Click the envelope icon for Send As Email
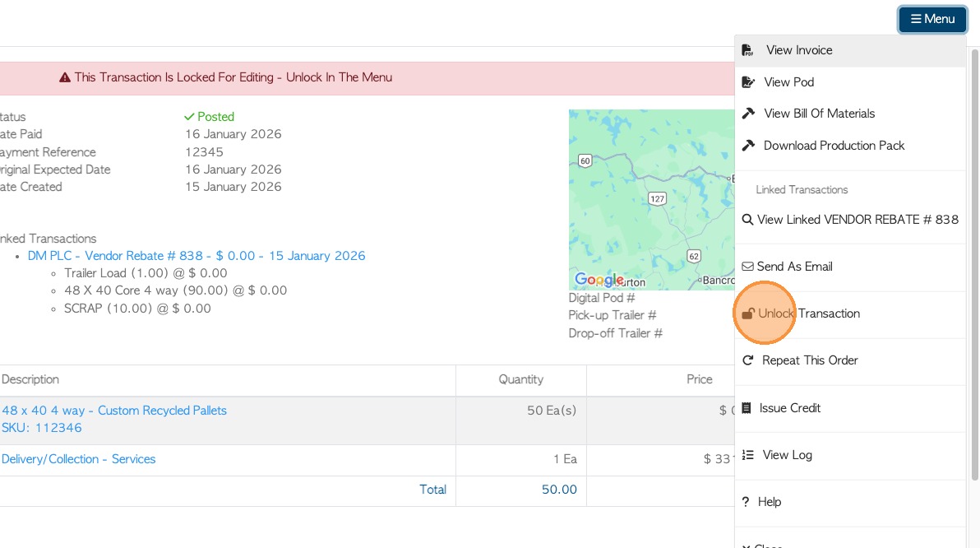This screenshot has width=980, height=548. click(747, 267)
